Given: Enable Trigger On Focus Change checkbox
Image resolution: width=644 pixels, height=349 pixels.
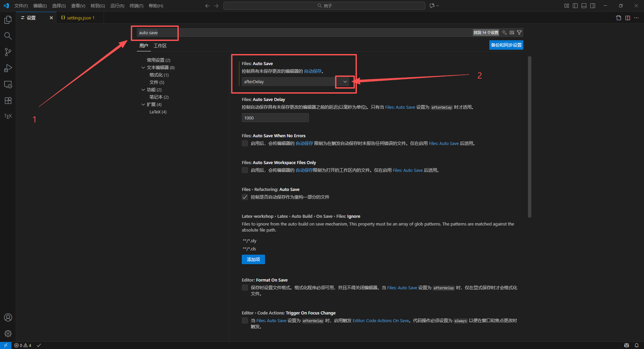Looking at the screenshot, I should click(245, 320).
